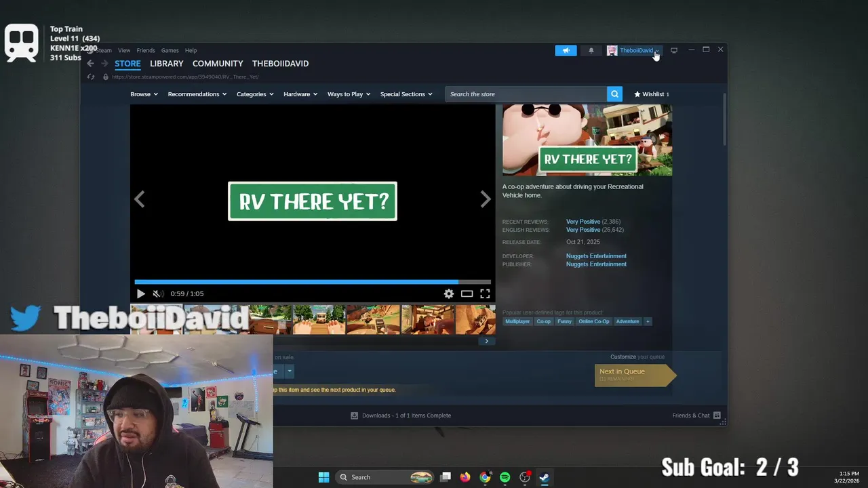868x488 pixels.
Task: Expand the Special Sections dropdown
Action: [x=406, y=94]
